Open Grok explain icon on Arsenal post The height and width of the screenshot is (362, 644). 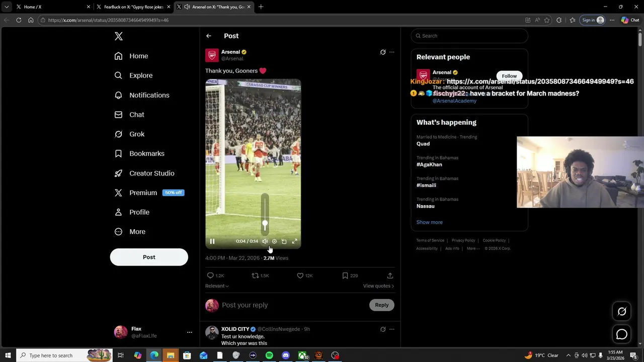[383, 52]
